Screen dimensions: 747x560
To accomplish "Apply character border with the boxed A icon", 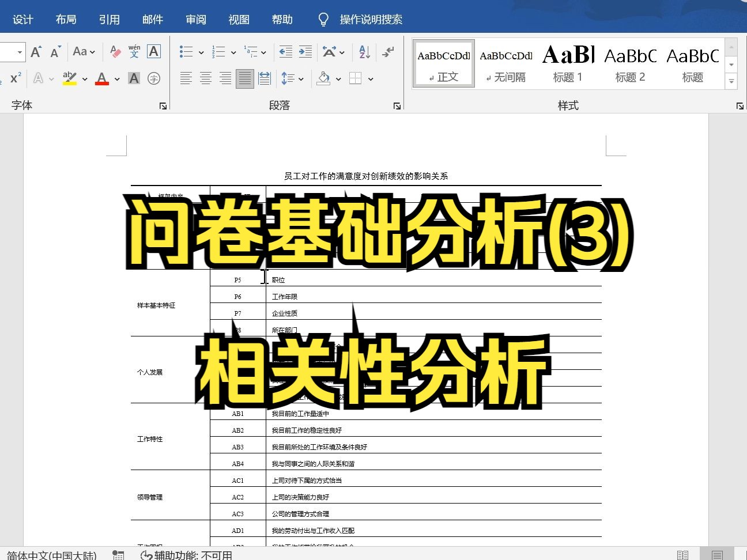I will [154, 52].
